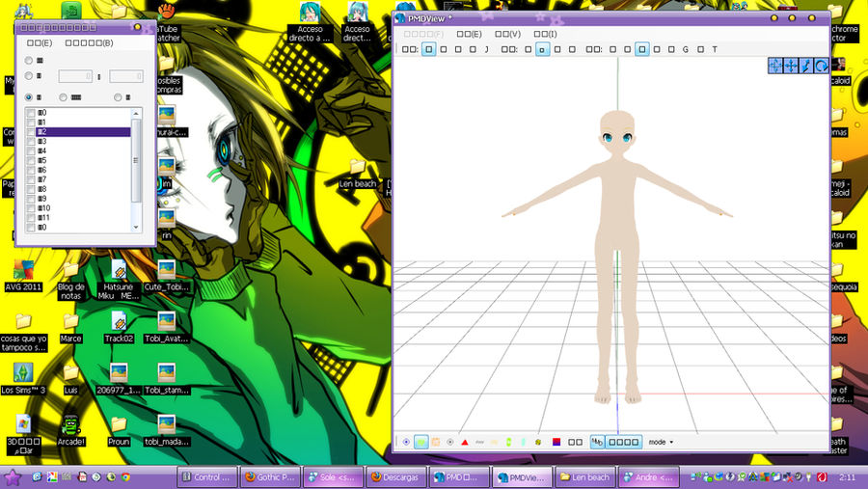The height and width of the screenshot is (489, 868).
Task: Click the rotate view icon in PMDView viewport
Action: click(x=822, y=66)
